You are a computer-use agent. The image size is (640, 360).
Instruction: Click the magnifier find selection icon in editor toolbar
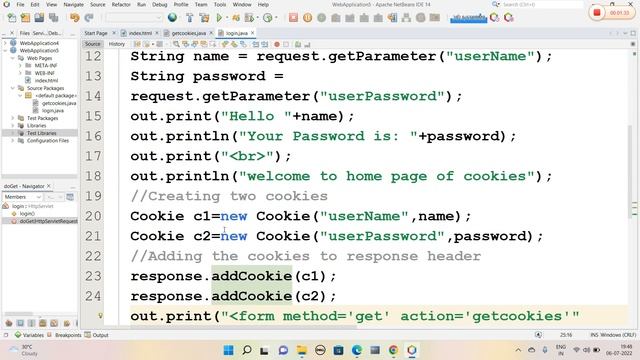tap(176, 44)
